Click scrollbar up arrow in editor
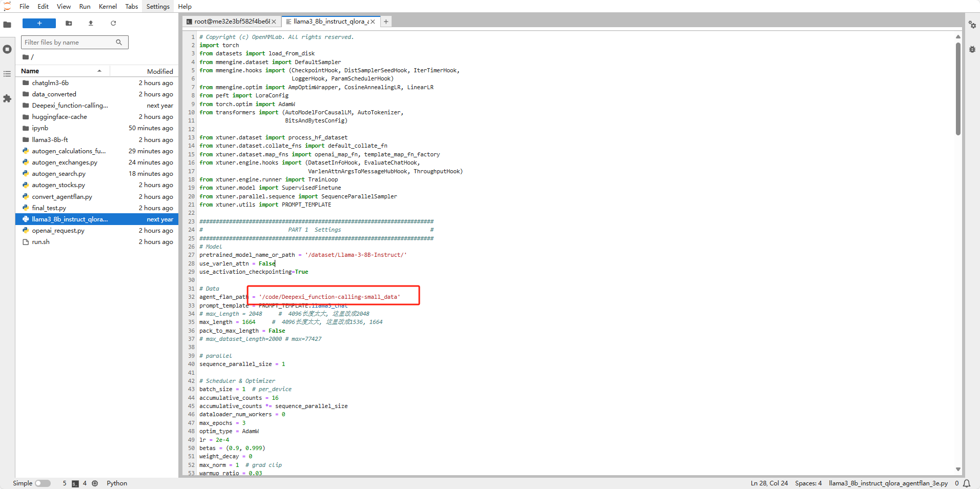980x489 pixels. [958, 37]
